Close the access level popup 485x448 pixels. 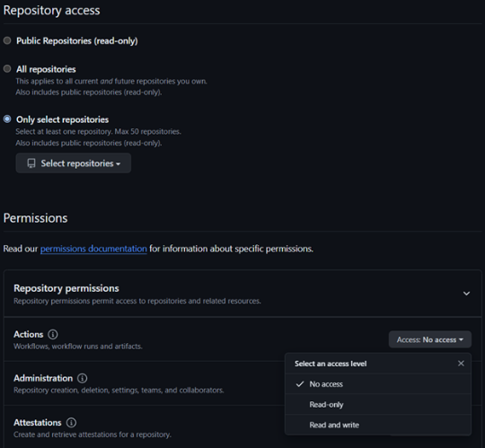point(461,364)
